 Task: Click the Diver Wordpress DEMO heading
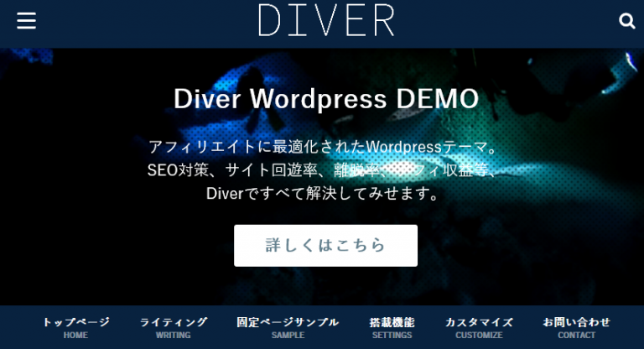coord(325,98)
